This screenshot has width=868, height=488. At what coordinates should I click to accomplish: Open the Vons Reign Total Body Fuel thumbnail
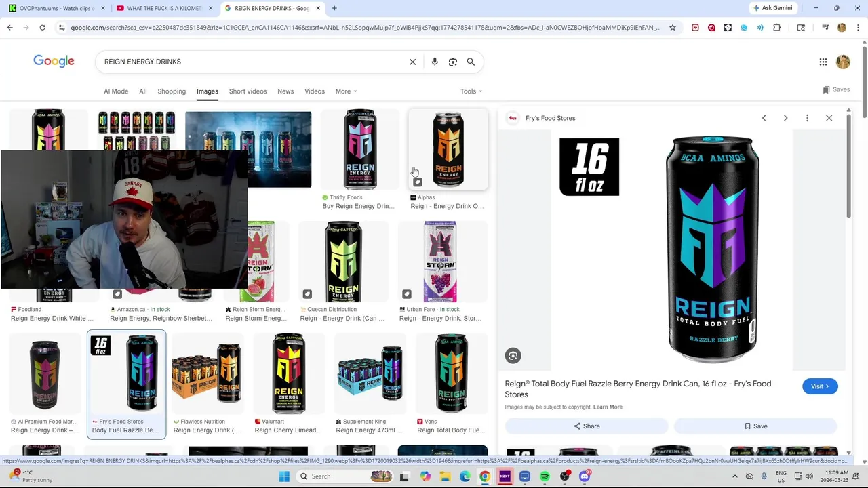pyautogui.click(x=451, y=373)
